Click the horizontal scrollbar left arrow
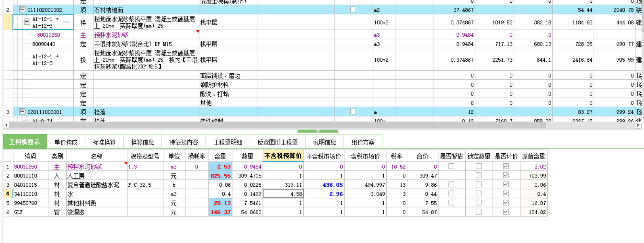The image size is (644, 243). (6, 125)
